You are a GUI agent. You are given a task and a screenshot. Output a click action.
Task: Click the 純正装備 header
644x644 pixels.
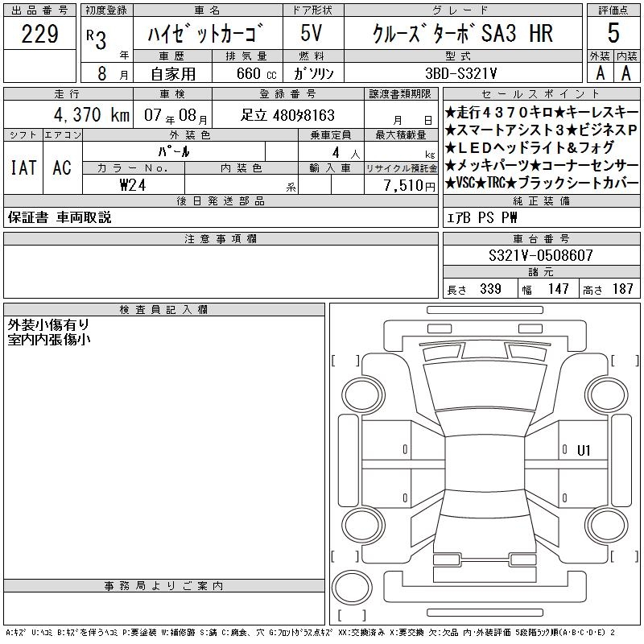(541, 200)
